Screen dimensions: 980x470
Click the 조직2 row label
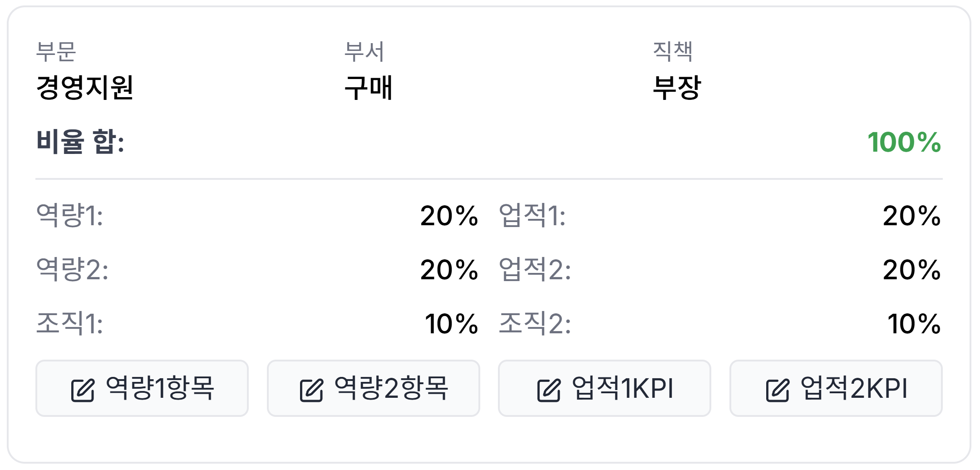click(x=535, y=324)
